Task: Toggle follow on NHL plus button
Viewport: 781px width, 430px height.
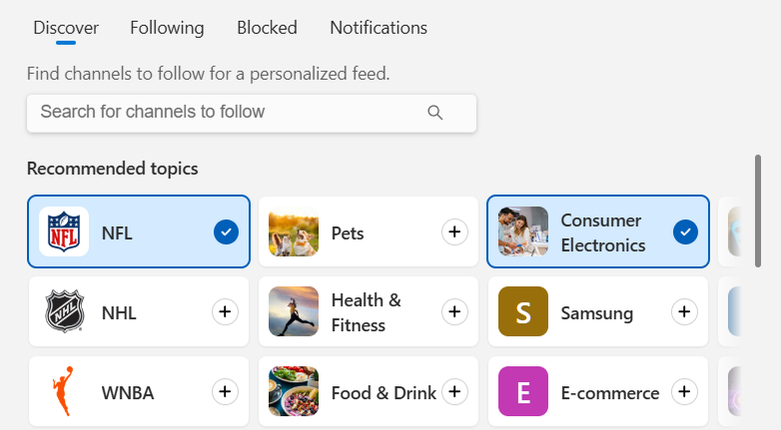Action: [226, 312]
